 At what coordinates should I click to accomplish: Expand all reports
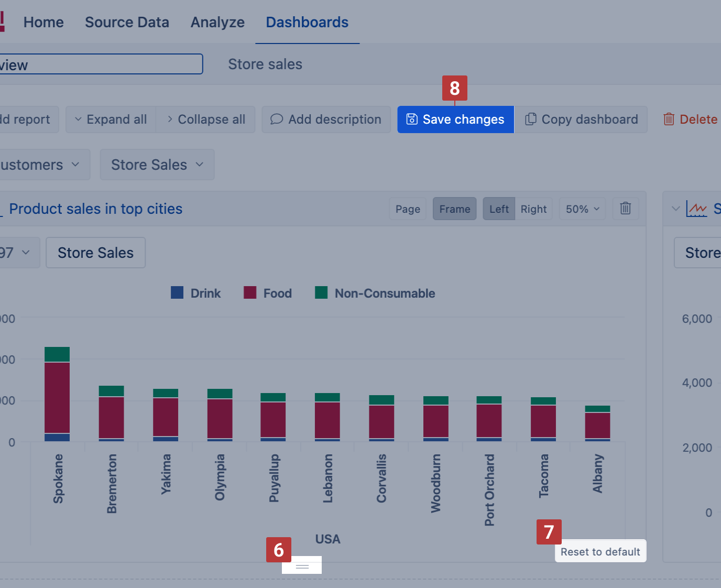(x=111, y=119)
